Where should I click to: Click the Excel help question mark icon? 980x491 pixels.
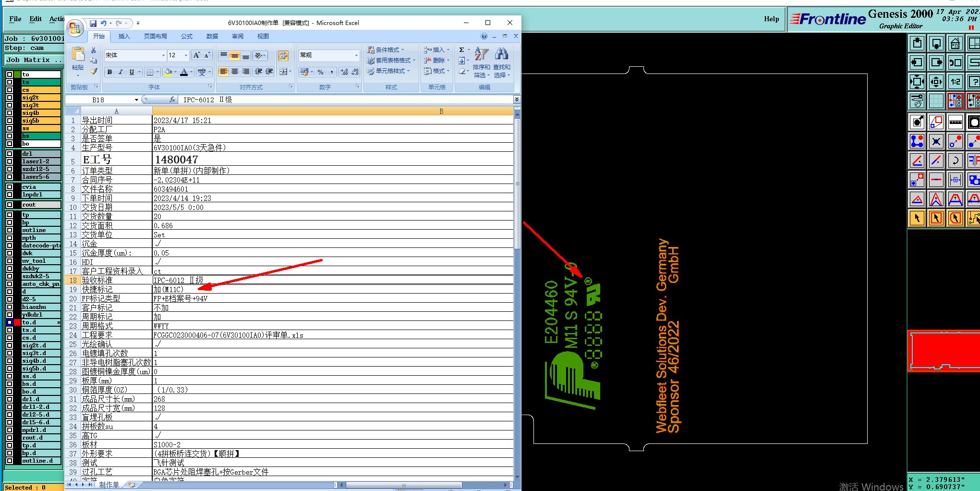(484, 36)
